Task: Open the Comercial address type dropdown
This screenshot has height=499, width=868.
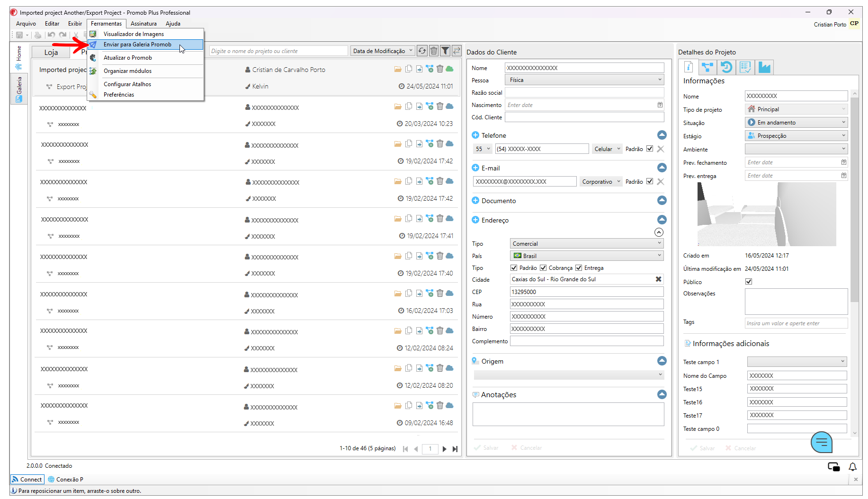Action: [x=587, y=244]
